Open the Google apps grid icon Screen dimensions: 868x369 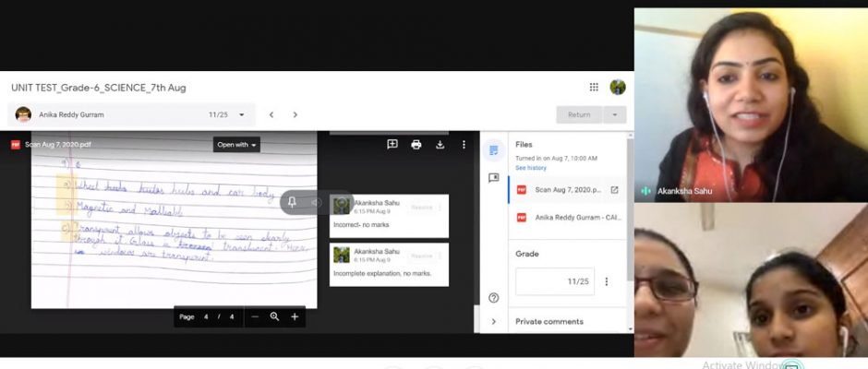[594, 87]
